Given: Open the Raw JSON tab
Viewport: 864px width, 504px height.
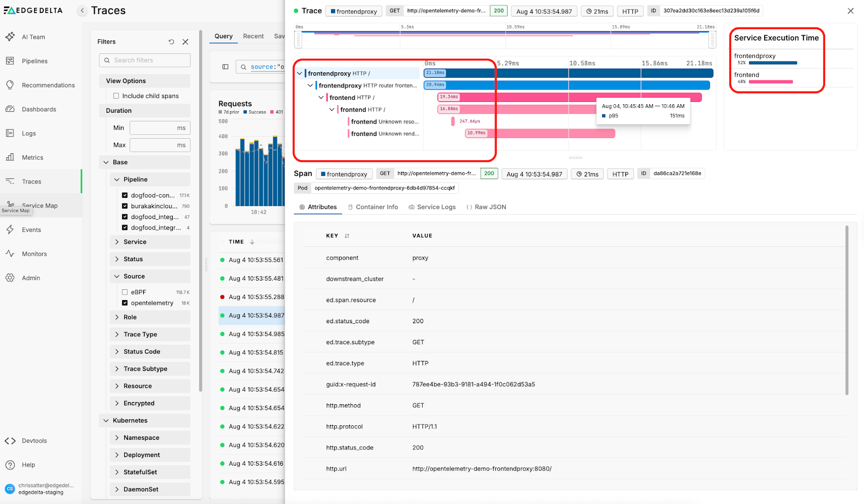Looking at the screenshot, I should pyautogui.click(x=486, y=207).
